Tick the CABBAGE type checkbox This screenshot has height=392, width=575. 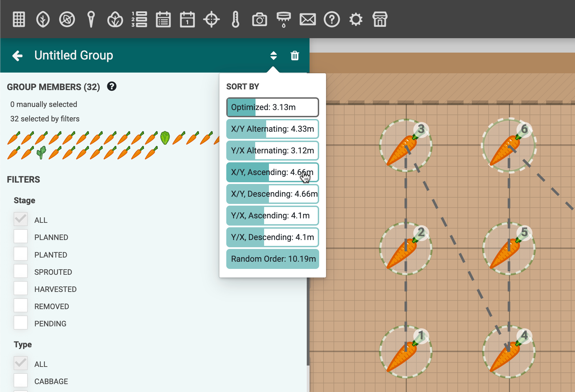click(21, 381)
